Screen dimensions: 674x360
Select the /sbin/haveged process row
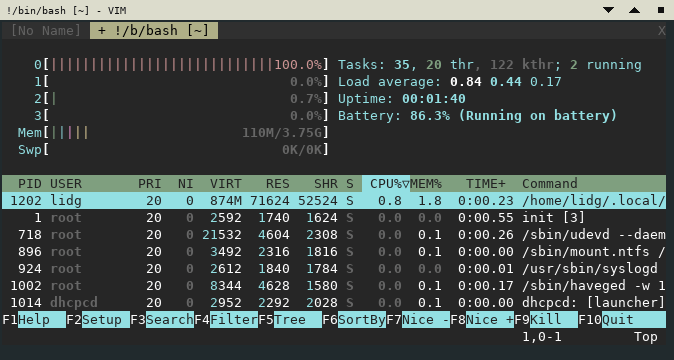point(334,286)
